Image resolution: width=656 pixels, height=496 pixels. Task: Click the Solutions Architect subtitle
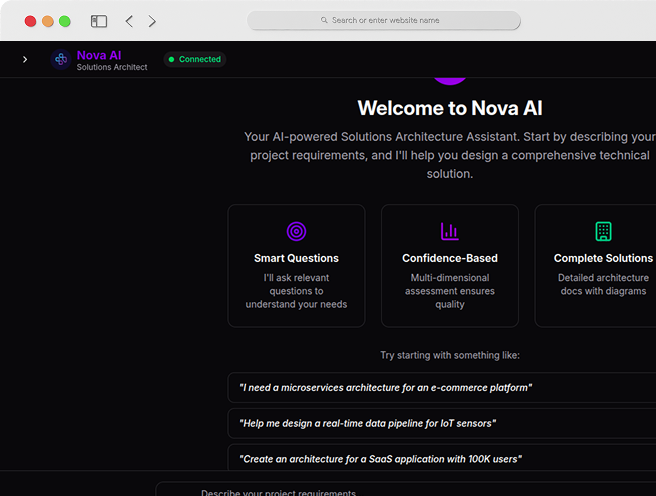click(x=112, y=67)
